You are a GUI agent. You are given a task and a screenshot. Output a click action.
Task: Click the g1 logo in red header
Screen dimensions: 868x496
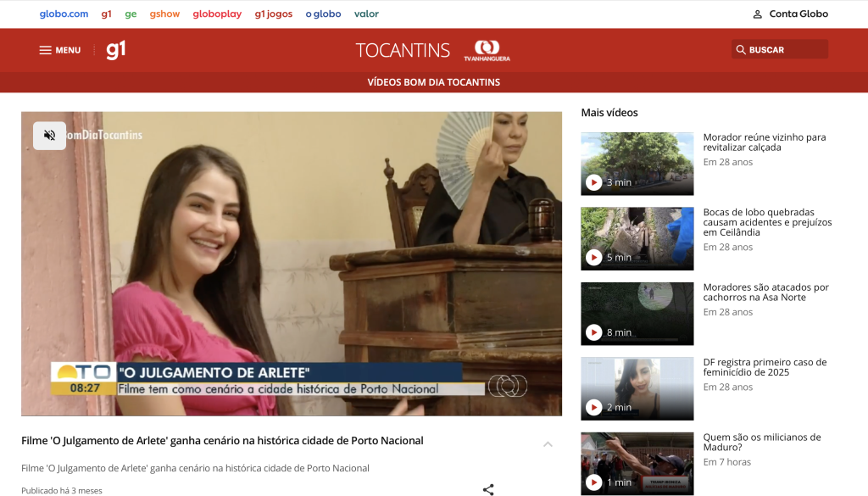pos(116,50)
